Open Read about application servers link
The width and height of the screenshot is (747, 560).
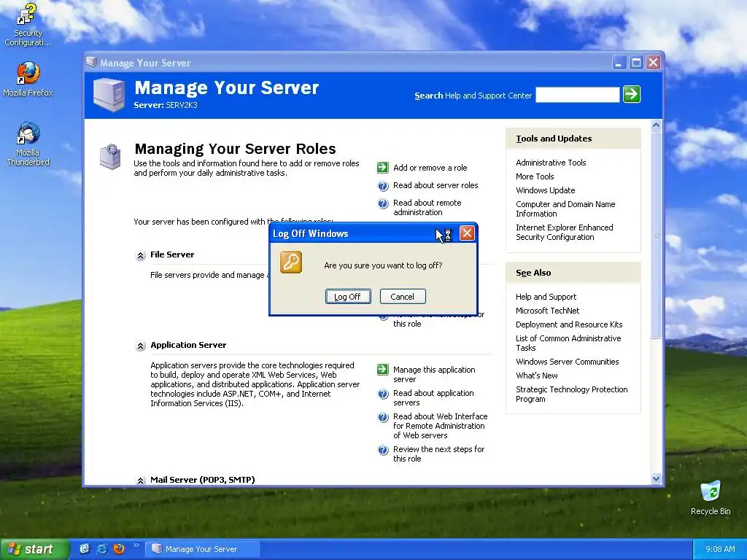(433, 397)
